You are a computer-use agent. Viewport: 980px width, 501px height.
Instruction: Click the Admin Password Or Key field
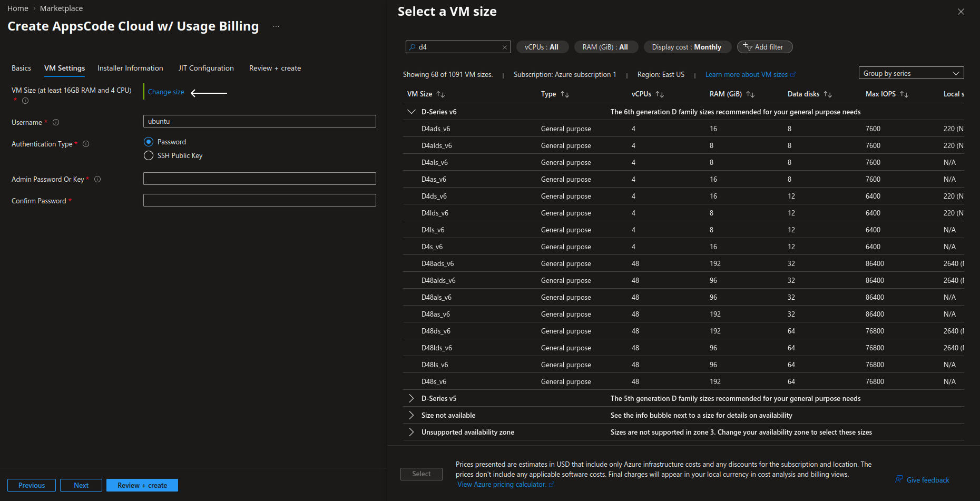click(259, 179)
